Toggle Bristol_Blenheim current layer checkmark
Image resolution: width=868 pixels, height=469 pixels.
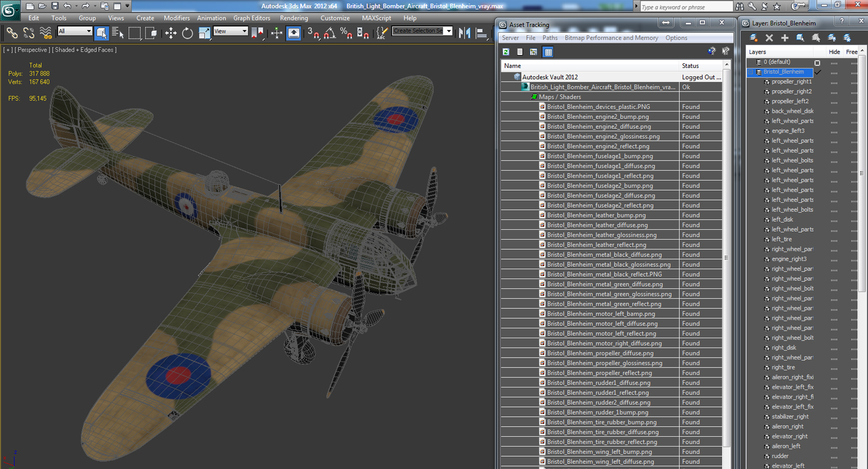coord(818,72)
